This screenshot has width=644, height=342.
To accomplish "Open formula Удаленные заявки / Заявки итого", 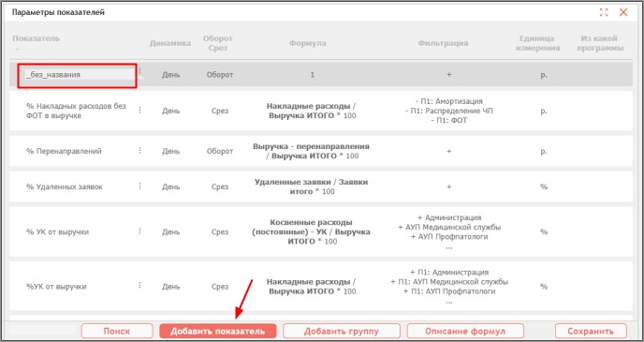I will [312, 186].
